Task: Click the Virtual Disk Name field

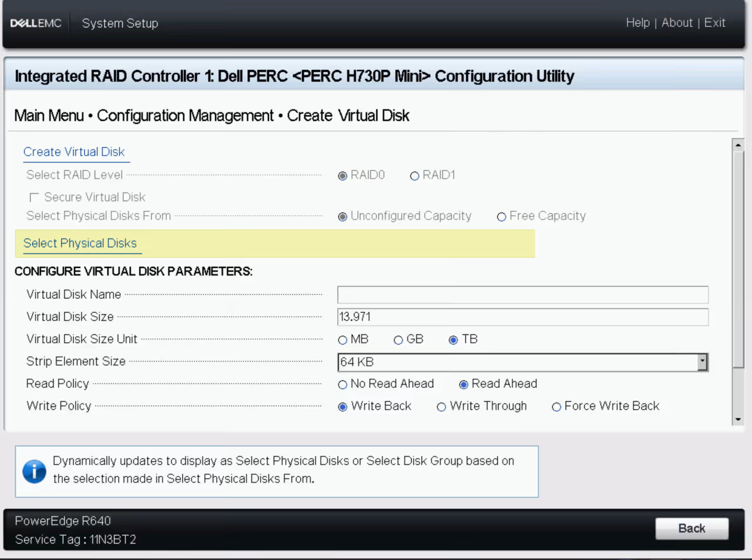Action: click(x=523, y=294)
